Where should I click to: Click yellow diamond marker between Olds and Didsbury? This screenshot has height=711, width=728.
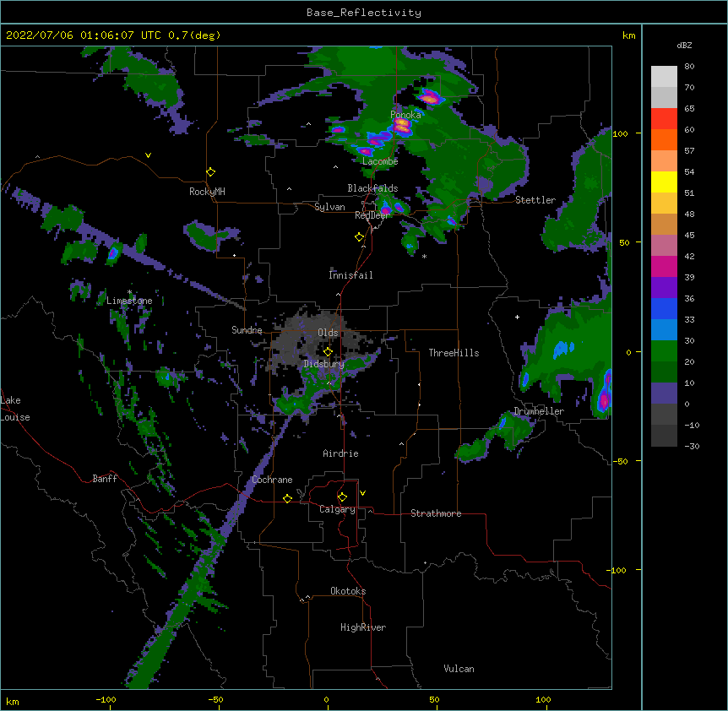(x=329, y=351)
